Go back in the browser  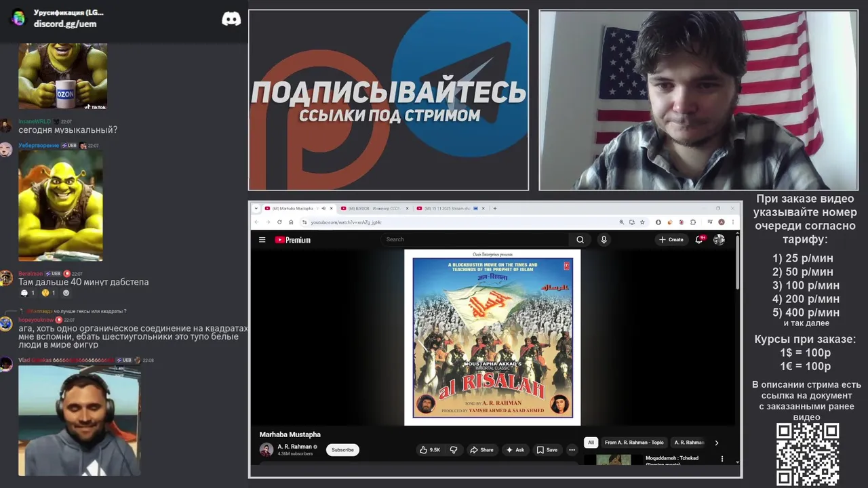256,222
